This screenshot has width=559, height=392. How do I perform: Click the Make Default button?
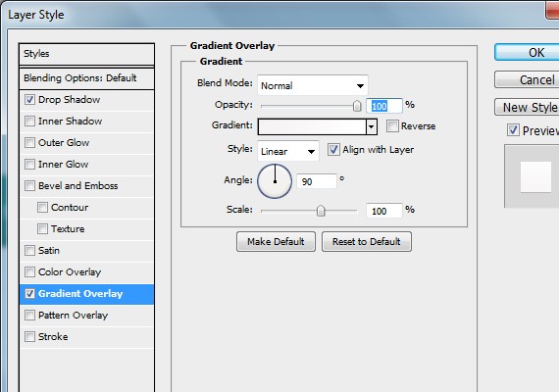pyautogui.click(x=276, y=242)
